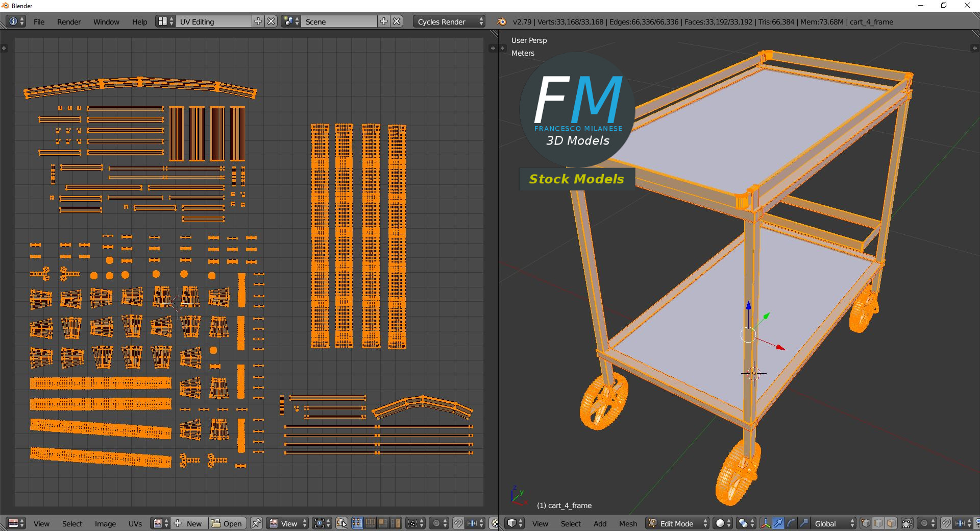Open the UVs menu
This screenshot has height=531, width=980.
pos(135,523)
